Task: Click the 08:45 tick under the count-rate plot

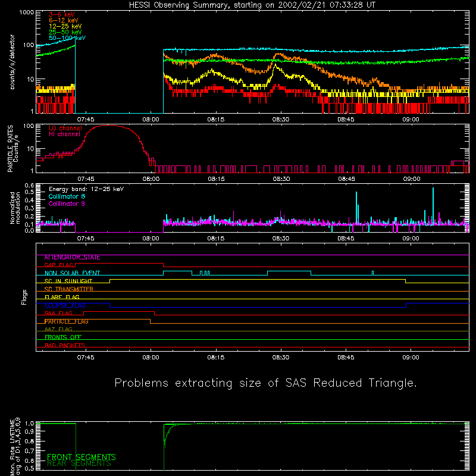Action: tap(346, 120)
